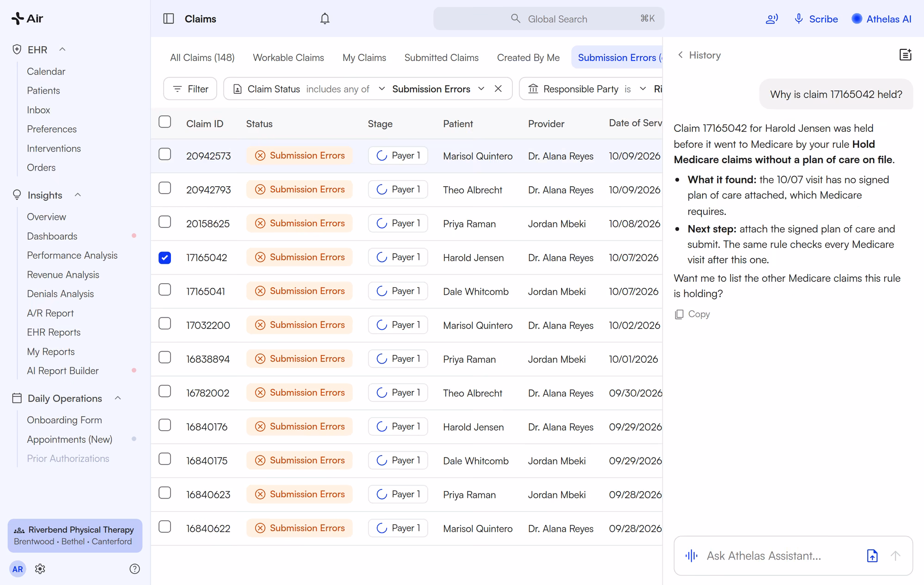Activate voice input waveform icon

[691, 555]
